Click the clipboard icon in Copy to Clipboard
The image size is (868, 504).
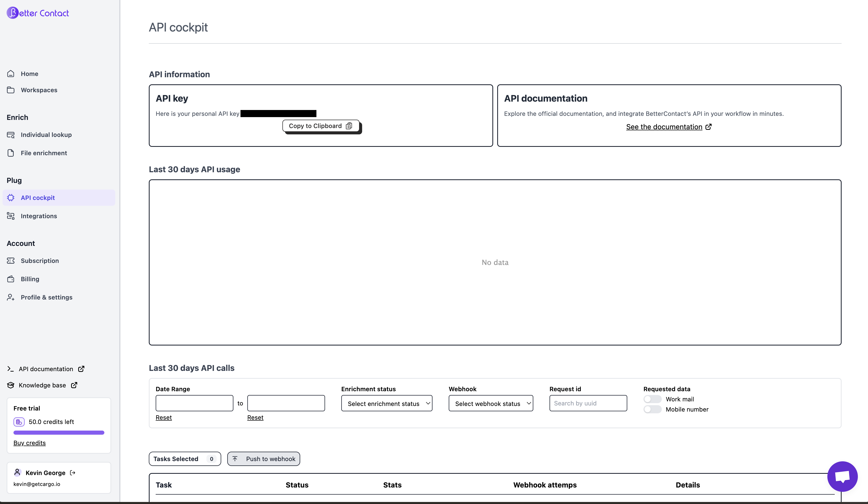(349, 126)
